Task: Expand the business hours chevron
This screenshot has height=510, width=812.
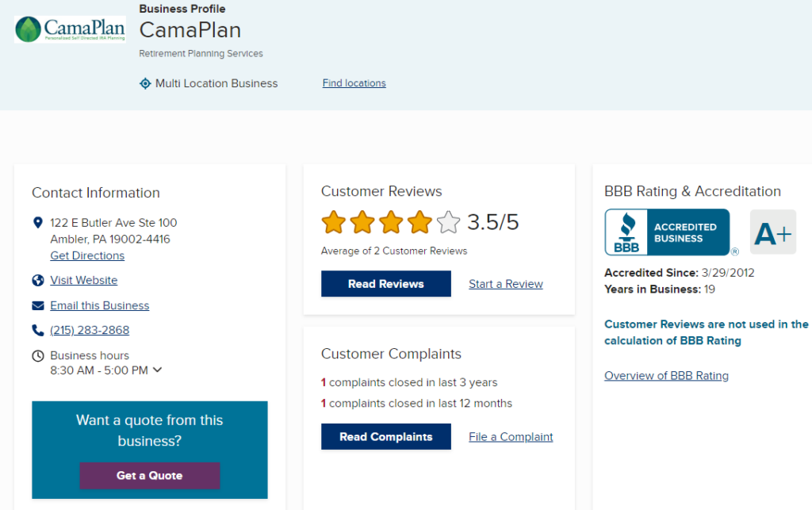Action: 158,370
